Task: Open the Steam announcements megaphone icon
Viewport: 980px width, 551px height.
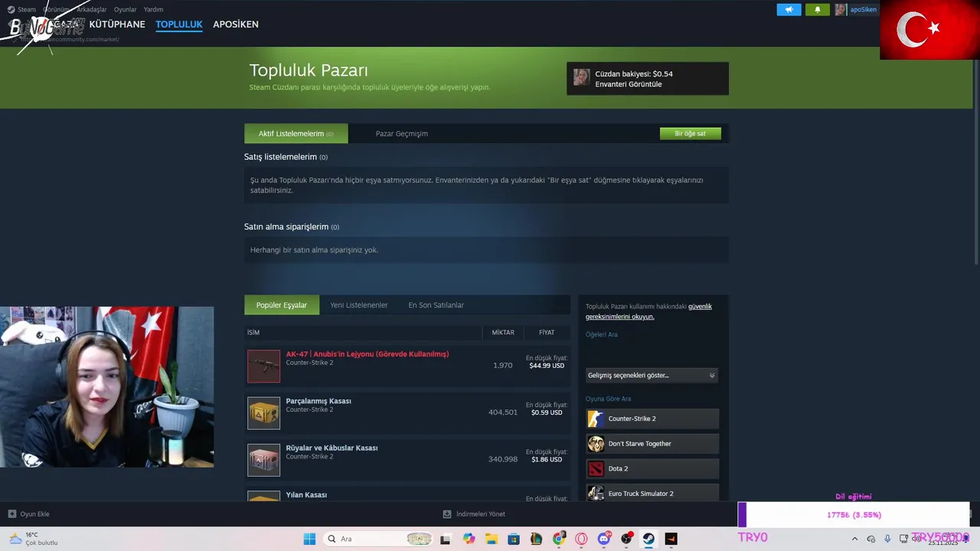Action: pyautogui.click(x=789, y=10)
